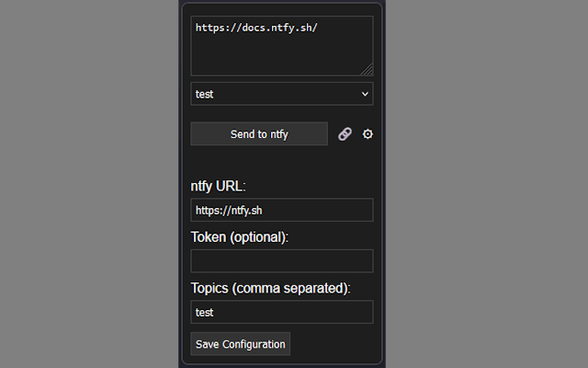The height and width of the screenshot is (368, 588).
Task: Focus the optional Token input box
Action: 281,260
